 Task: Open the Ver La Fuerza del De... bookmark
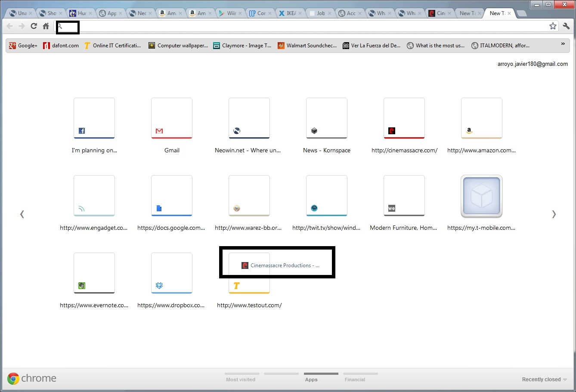coord(372,46)
